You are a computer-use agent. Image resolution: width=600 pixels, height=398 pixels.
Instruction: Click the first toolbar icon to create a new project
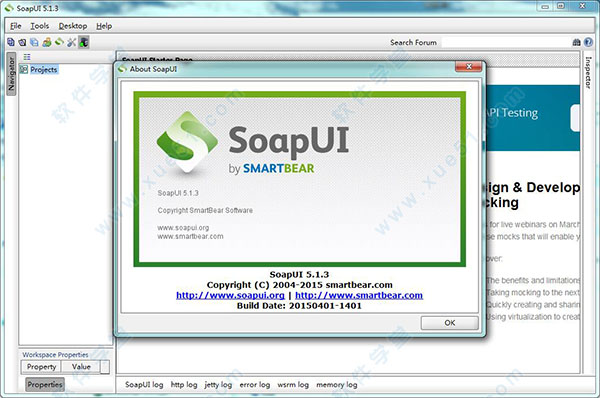pos(11,42)
